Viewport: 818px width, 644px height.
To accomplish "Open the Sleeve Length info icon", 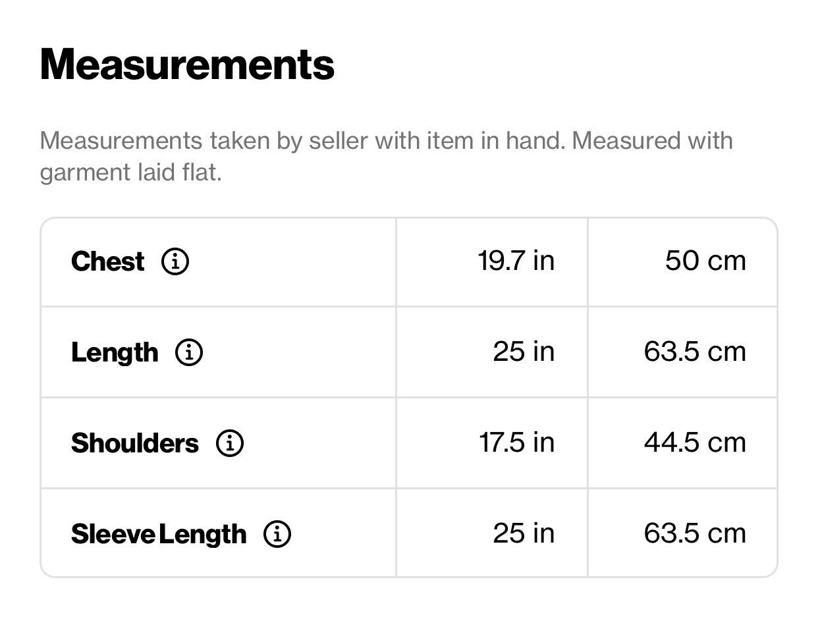I will [277, 534].
